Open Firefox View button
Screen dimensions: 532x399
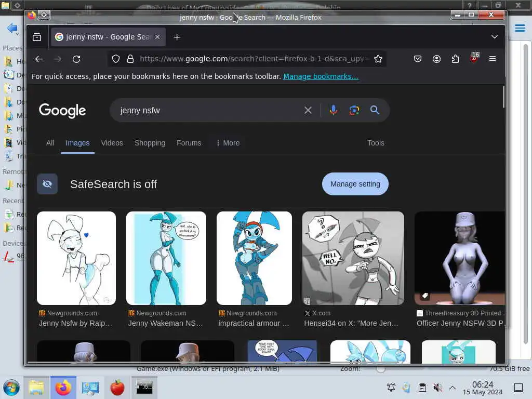37,37
